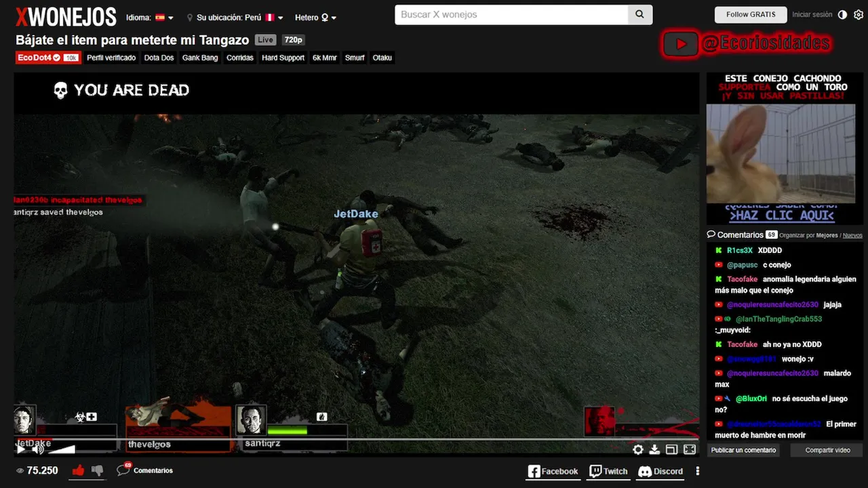
Task: Open the Discord link
Action: tap(660, 471)
